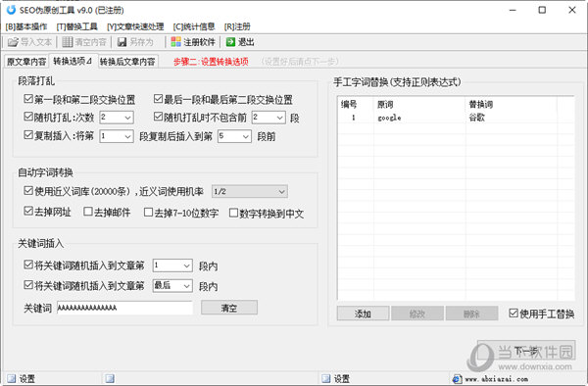Switch to 原文章内容 tab
Image resolution: width=588 pixels, height=386 pixels.
click(x=26, y=62)
